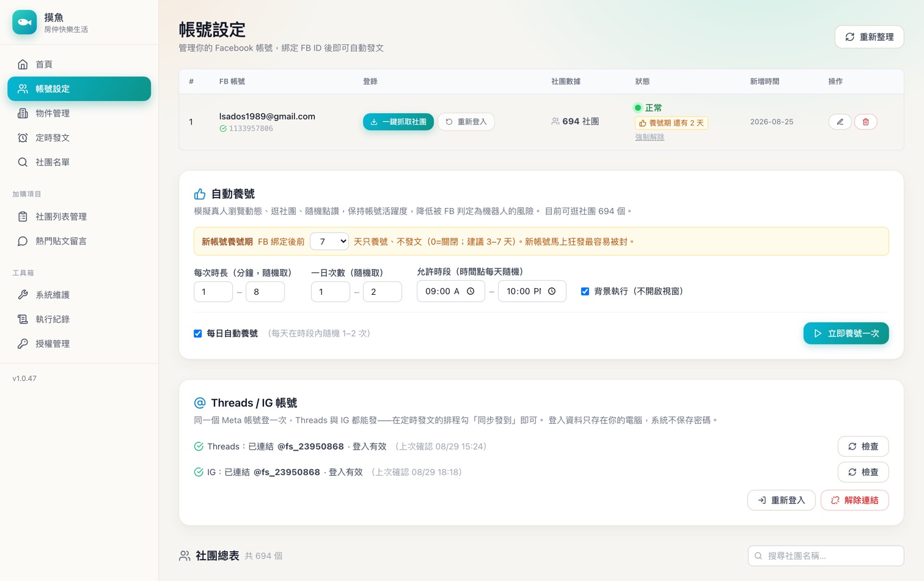
Task: Click the 摸魚 fish logo icon
Action: [24, 22]
